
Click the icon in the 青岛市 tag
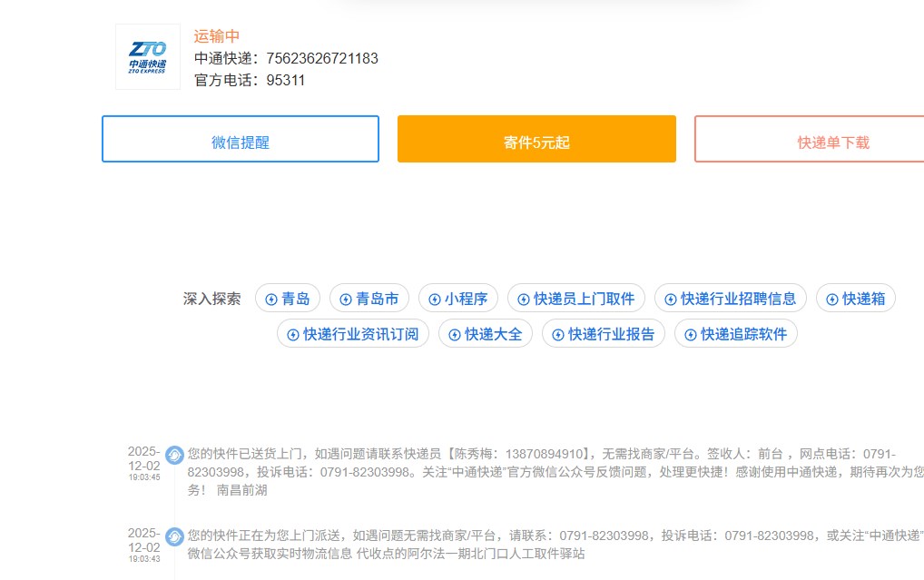[346, 300]
